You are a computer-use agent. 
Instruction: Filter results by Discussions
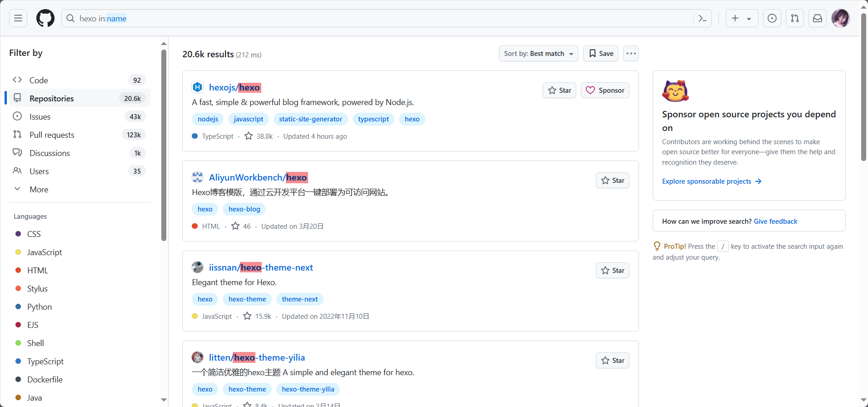pos(50,153)
